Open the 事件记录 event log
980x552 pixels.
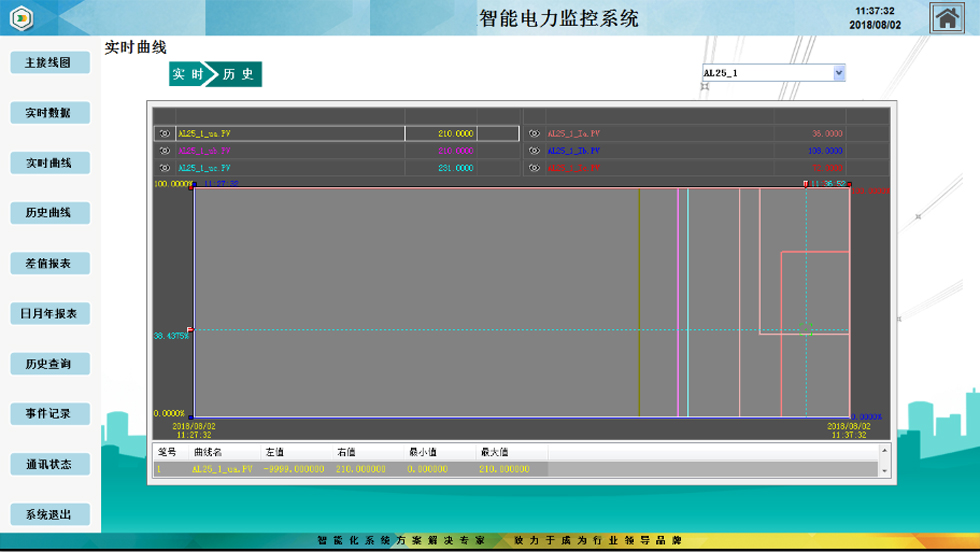[x=49, y=414]
